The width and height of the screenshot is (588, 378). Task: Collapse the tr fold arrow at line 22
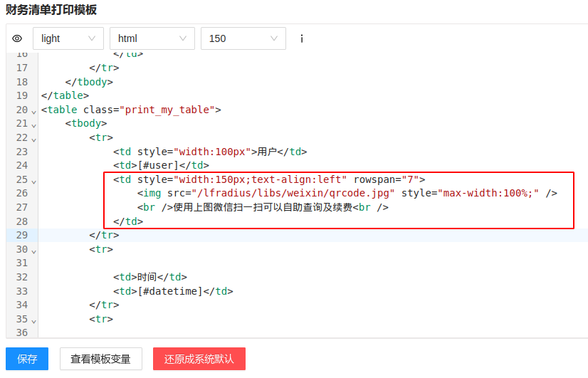[x=33, y=139]
